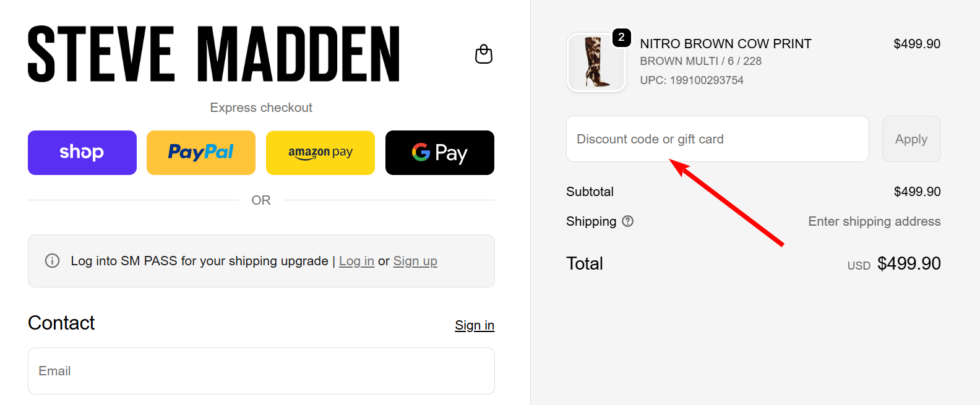Check out using Google Pay
This screenshot has height=405, width=980.
(x=440, y=153)
